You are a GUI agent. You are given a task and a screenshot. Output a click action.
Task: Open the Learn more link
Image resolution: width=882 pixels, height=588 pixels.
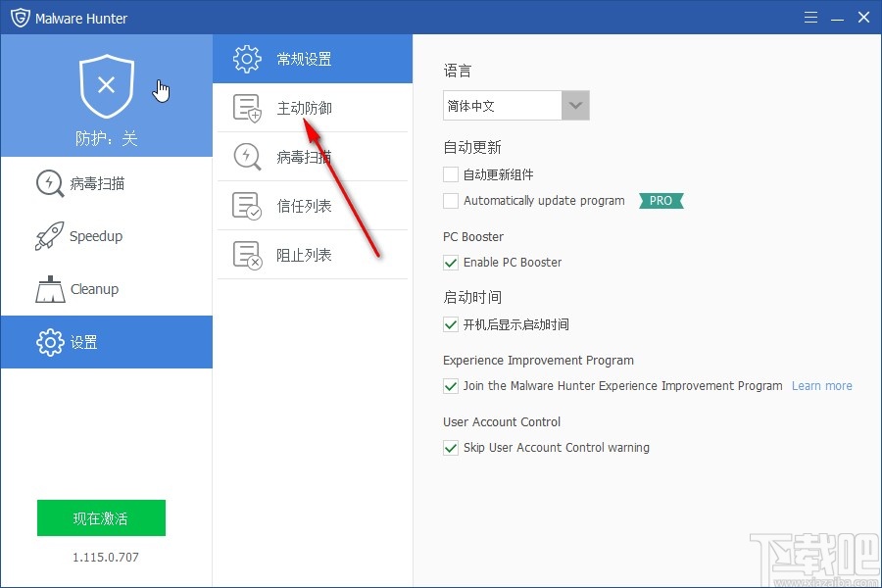click(x=821, y=386)
